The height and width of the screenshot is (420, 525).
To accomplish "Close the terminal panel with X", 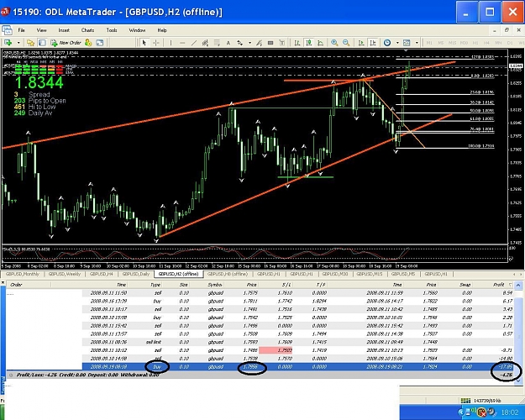I will click(x=3, y=283).
